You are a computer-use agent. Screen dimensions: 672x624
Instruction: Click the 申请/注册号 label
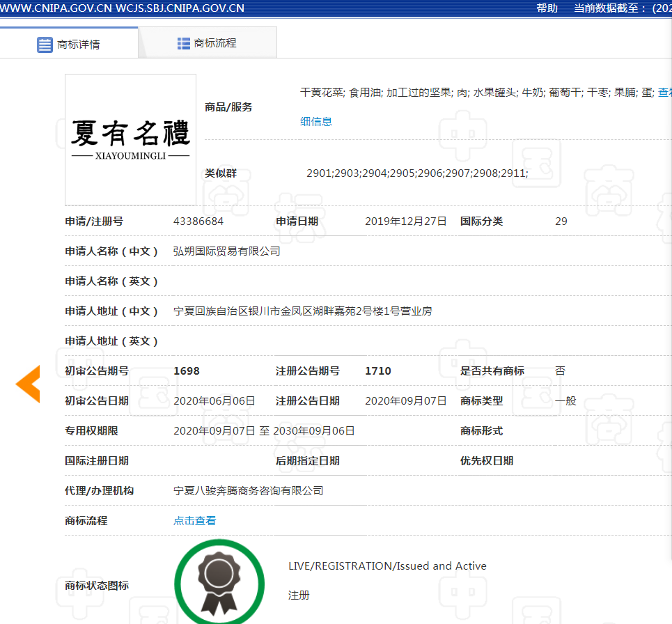pos(94,221)
